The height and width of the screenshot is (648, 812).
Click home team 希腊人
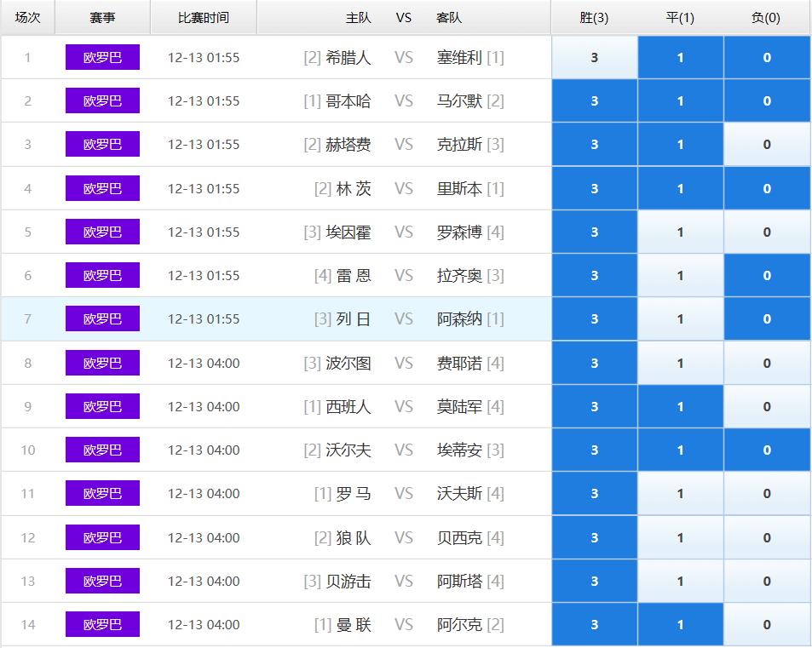(x=348, y=57)
